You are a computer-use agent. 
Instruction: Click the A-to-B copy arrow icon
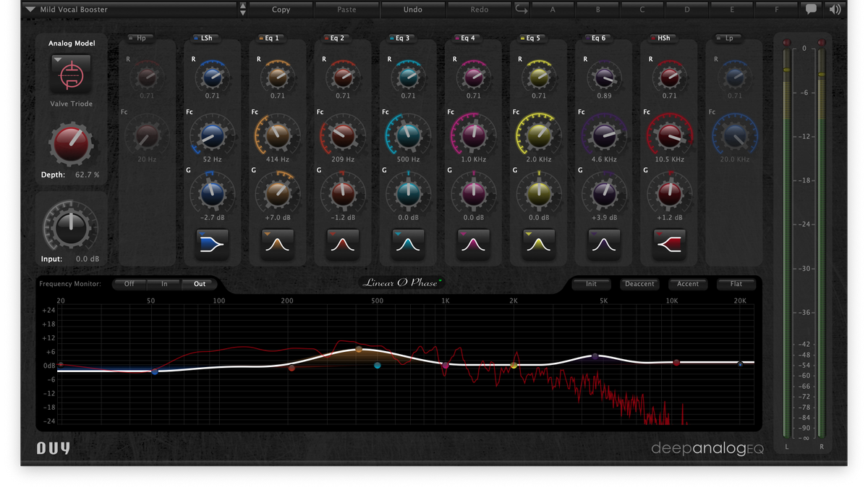[521, 9]
